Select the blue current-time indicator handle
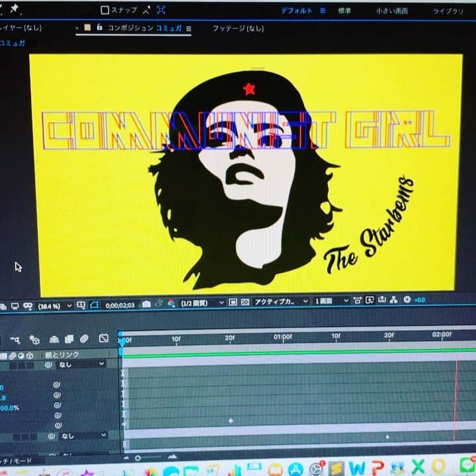This screenshot has height=476, width=476. pos(122,342)
